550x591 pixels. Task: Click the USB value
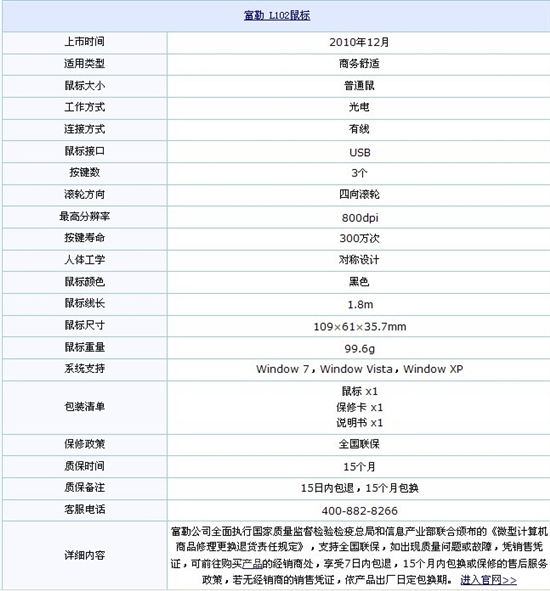[x=360, y=152]
